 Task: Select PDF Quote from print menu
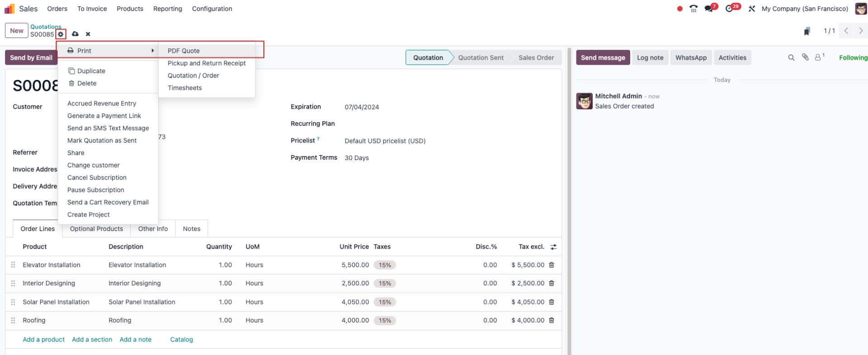pyautogui.click(x=184, y=51)
